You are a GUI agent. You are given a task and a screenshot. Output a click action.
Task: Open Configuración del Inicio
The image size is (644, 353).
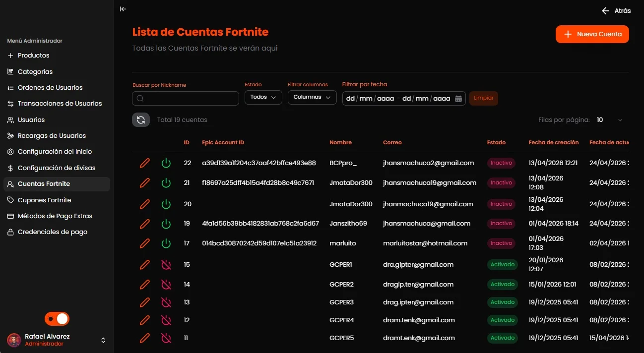point(57,152)
